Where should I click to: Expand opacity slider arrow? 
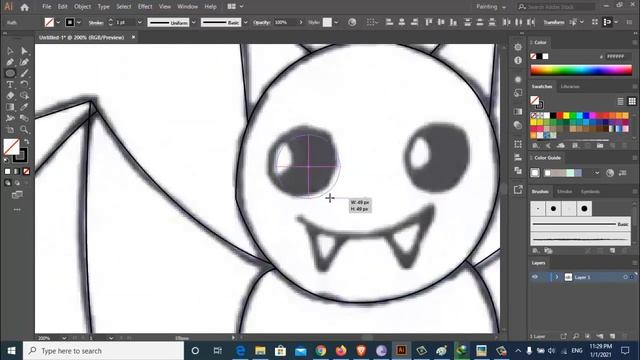(x=301, y=22)
